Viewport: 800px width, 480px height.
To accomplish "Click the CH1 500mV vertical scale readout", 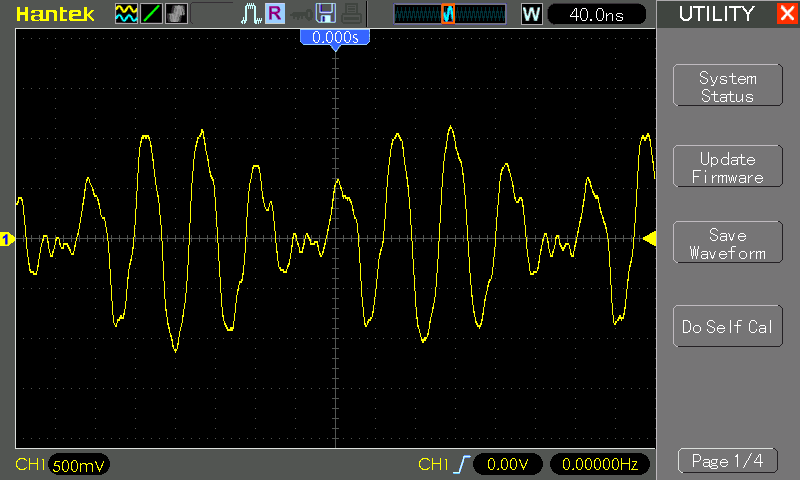I will tap(78, 465).
